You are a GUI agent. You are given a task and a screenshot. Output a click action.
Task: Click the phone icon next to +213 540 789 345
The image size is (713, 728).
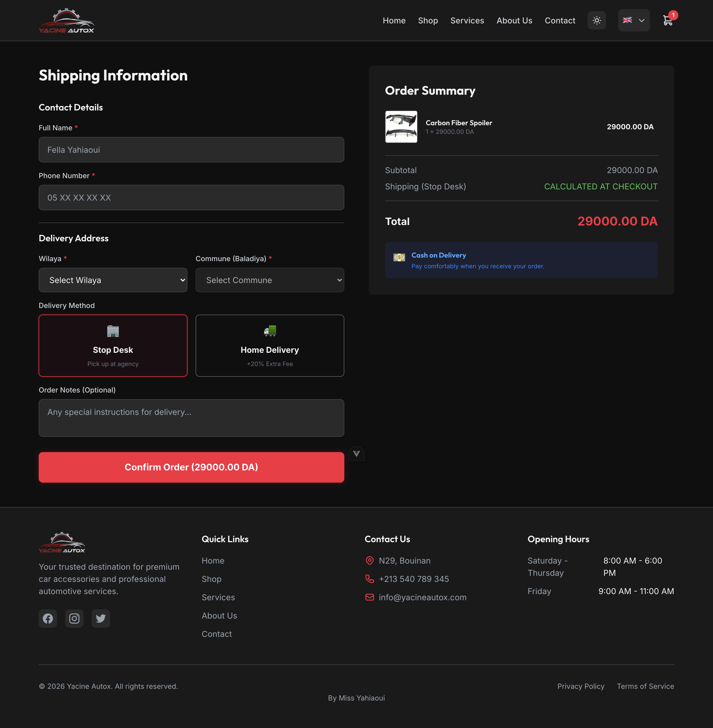pyautogui.click(x=369, y=579)
